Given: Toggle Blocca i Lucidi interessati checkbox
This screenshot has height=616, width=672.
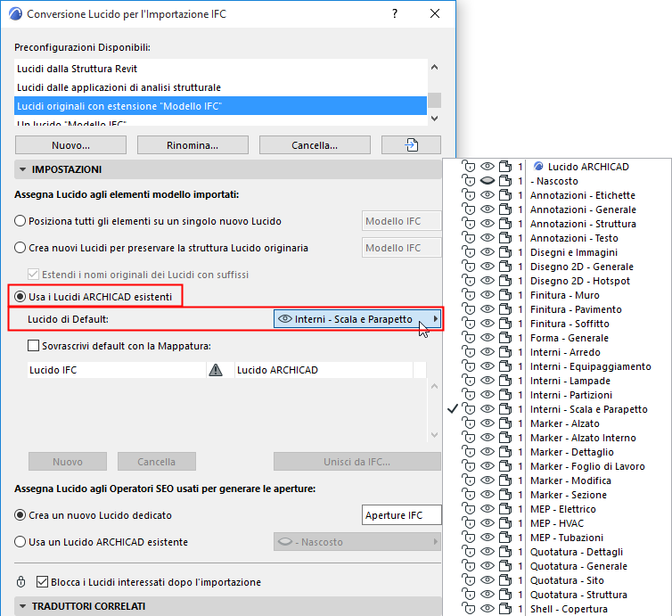Looking at the screenshot, I should coord(42,582).
